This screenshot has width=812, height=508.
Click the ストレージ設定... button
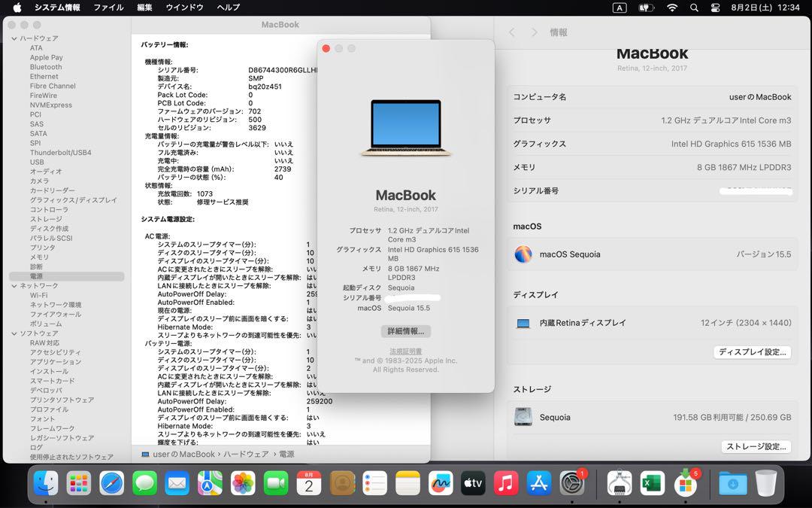pyautogui.click(x=756, y=446)
